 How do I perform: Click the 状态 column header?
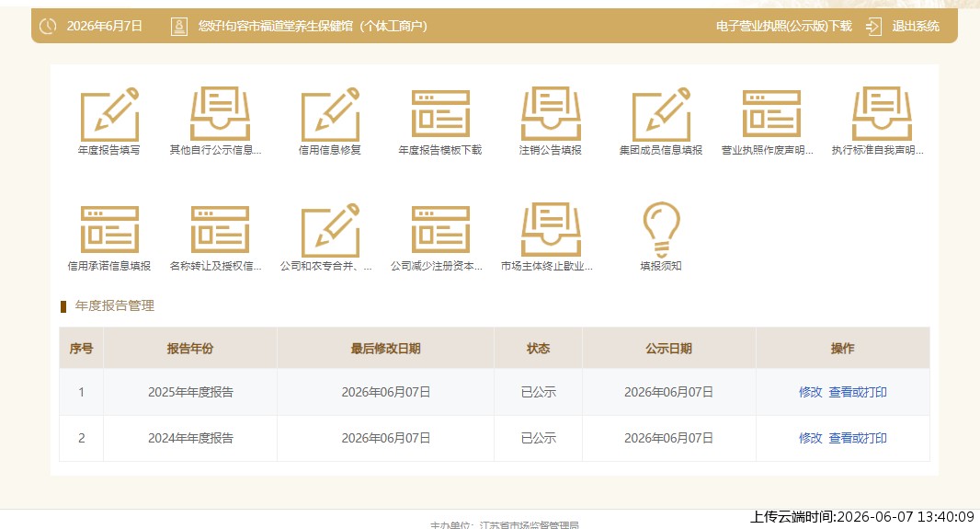[538, 349]
